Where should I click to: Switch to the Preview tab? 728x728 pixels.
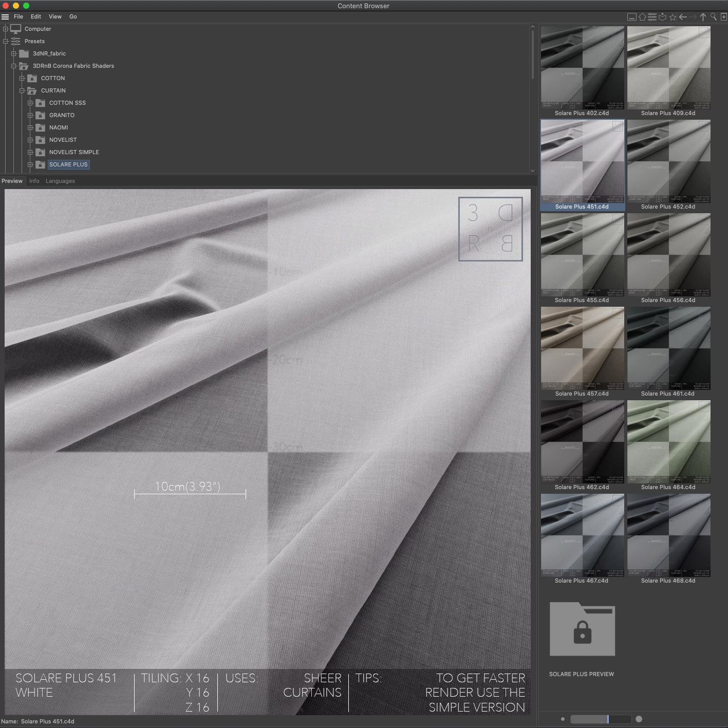click(12, 181)
